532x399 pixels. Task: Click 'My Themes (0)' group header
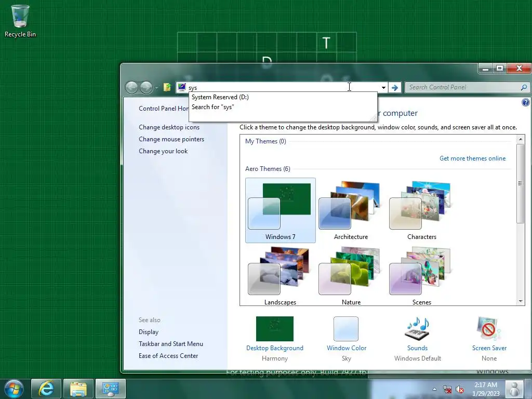pyautogui.click(x=265, y=141)
